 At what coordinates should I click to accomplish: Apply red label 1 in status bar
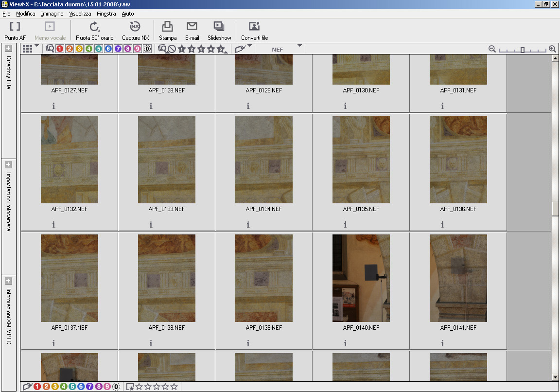[37, 387]
